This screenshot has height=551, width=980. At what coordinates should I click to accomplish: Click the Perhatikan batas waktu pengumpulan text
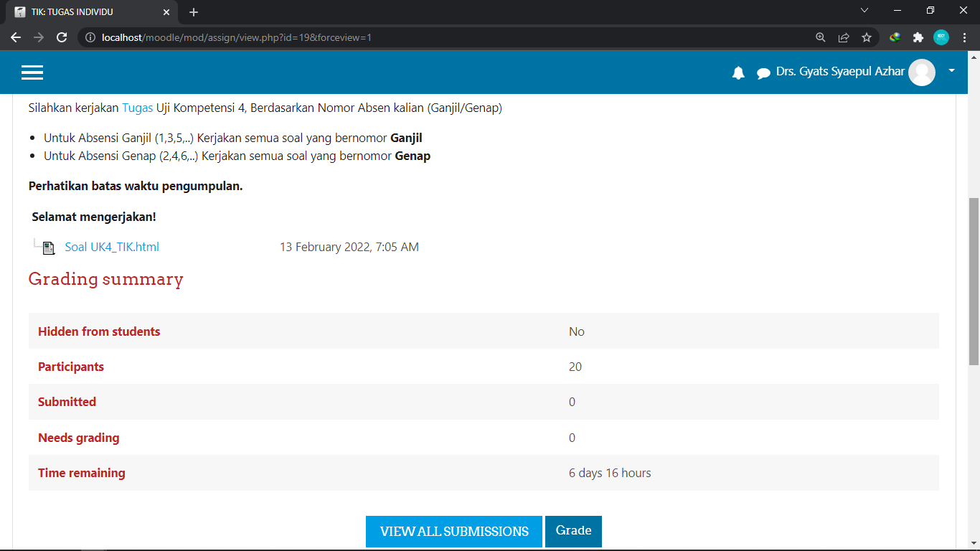pyautogui.click(x=136, y=187)
